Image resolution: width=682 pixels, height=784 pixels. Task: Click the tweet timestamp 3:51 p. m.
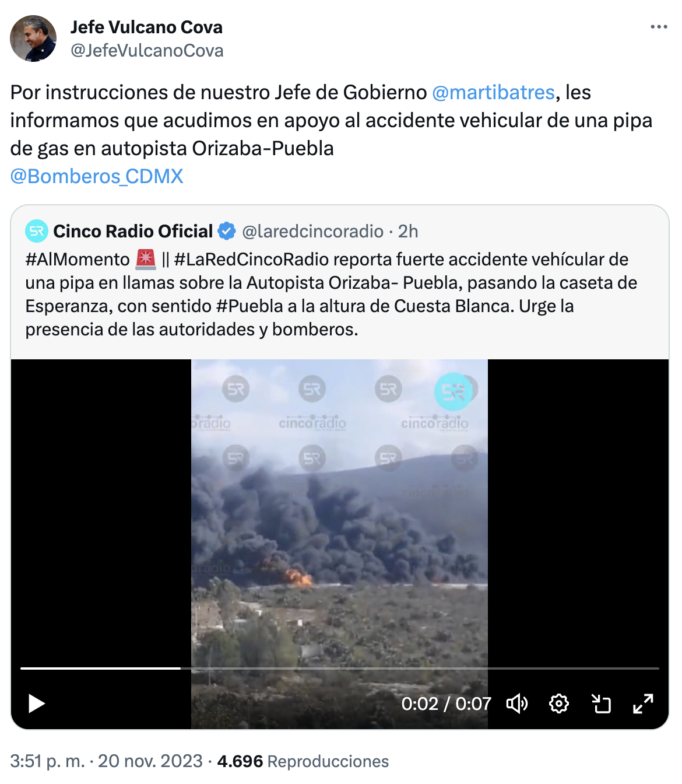[47, 761]
